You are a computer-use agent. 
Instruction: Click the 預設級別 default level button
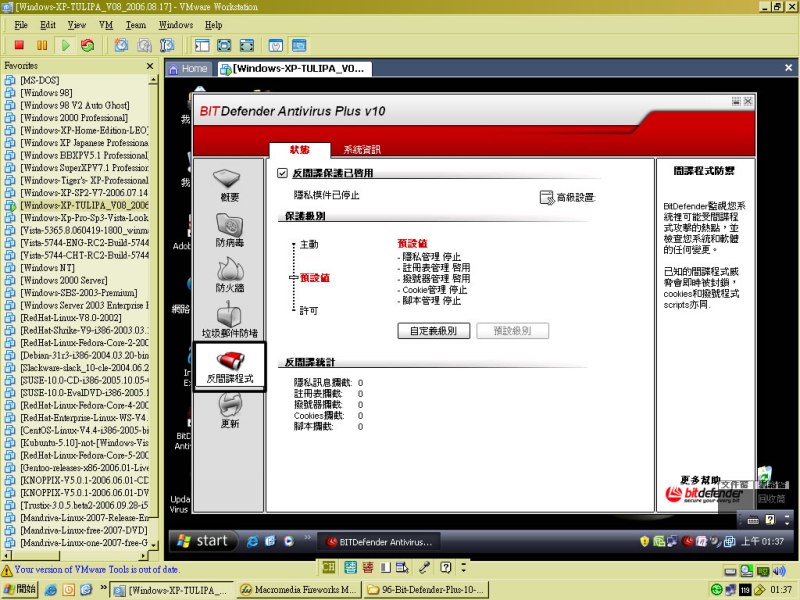(x=512, y=331)
